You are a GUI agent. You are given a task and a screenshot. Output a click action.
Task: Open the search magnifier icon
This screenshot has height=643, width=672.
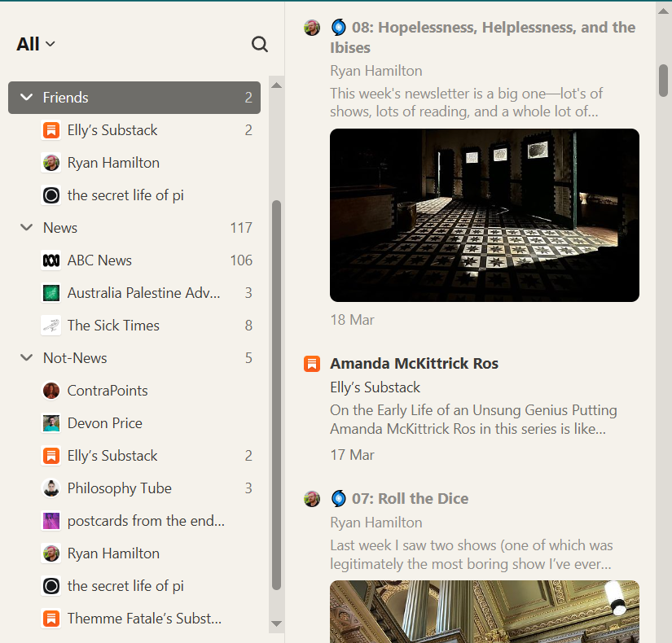point(259,44)
